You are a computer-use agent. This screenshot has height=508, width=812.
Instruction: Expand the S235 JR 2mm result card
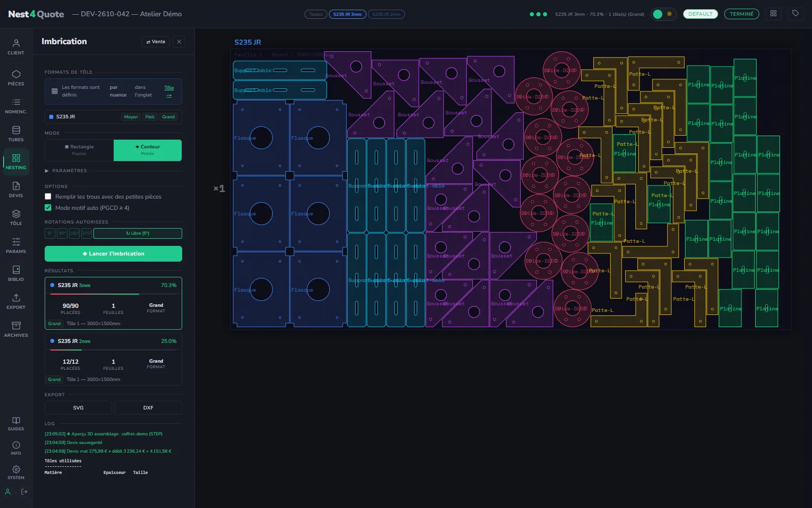click(113, 359)
